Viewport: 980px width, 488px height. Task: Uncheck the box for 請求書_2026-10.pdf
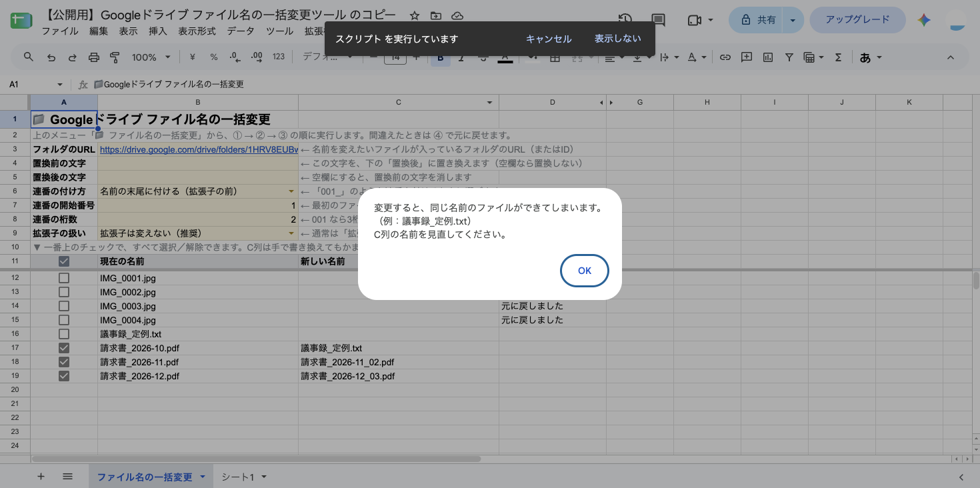64,348
